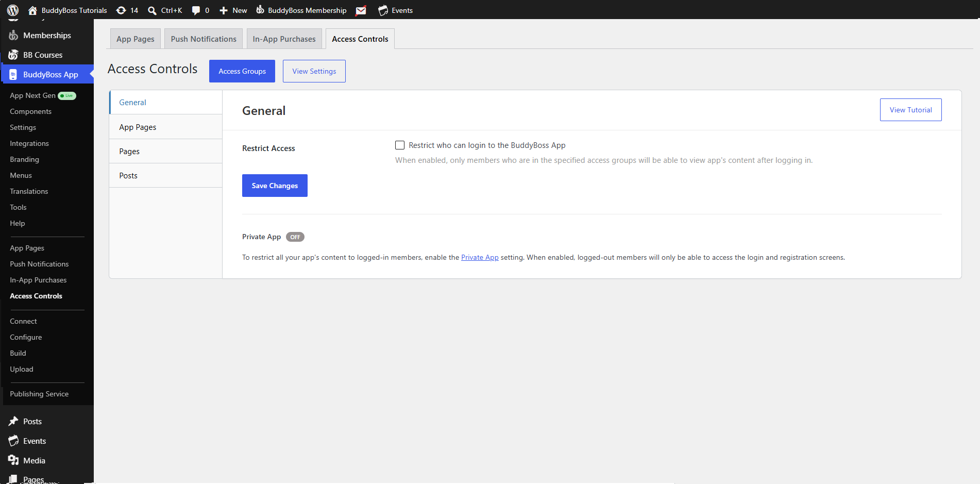Image resolution: width=980 pixels, height=484 pixels.
Task: Open Components submenu item
Action: tap(30, 111)
